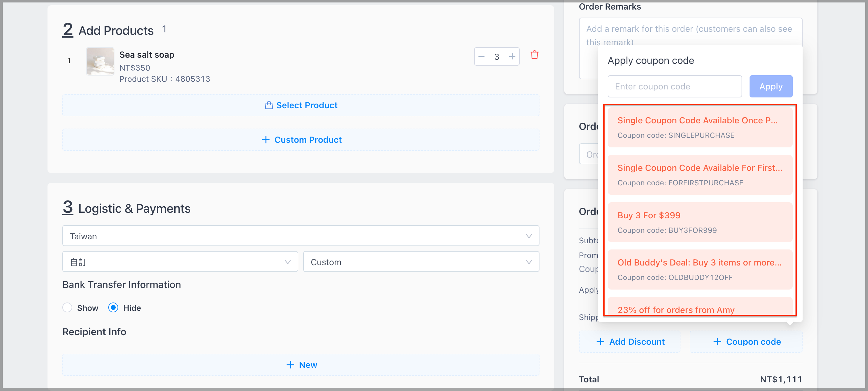Select the Show bank transfer radio button
This screenshot has height=391, width=868.
67,307
